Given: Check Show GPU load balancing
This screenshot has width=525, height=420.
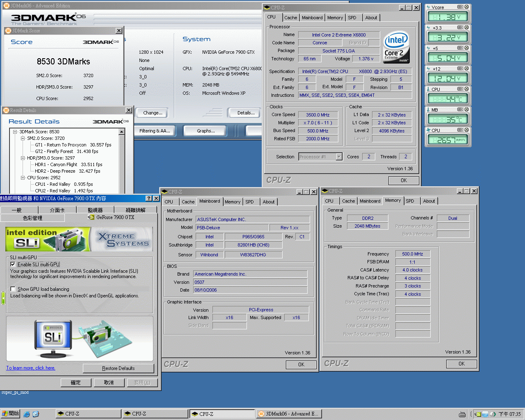Looking at the screenshot, I should (13, 289).
